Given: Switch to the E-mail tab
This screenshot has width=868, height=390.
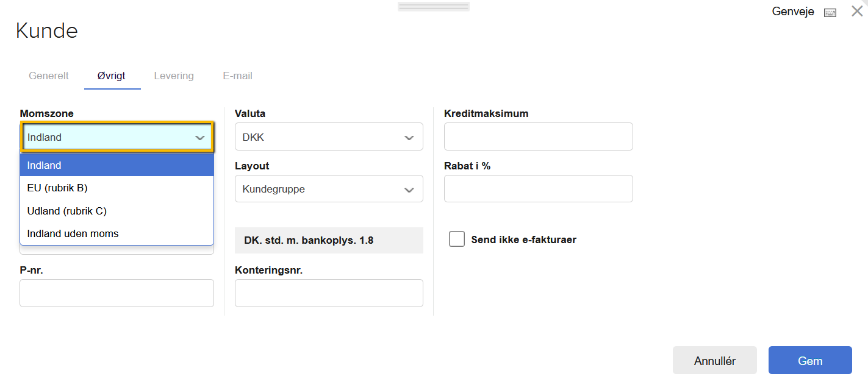Looking at the screenshot, I should [x=237, y=76].
